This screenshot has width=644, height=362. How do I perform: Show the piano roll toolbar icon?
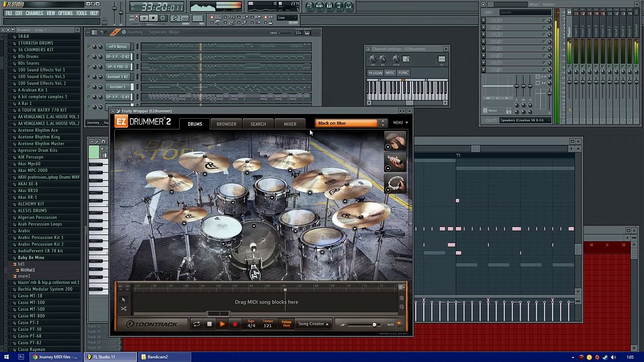[329, 6]
